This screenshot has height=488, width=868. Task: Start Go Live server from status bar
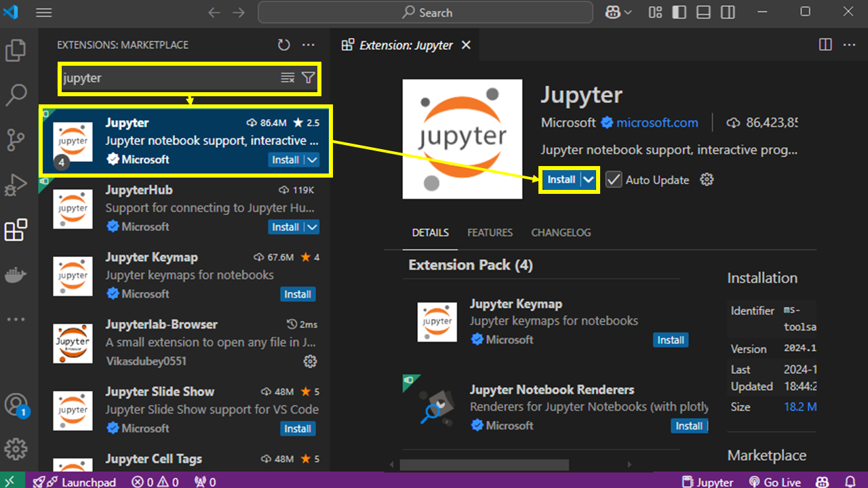[775, 482]
